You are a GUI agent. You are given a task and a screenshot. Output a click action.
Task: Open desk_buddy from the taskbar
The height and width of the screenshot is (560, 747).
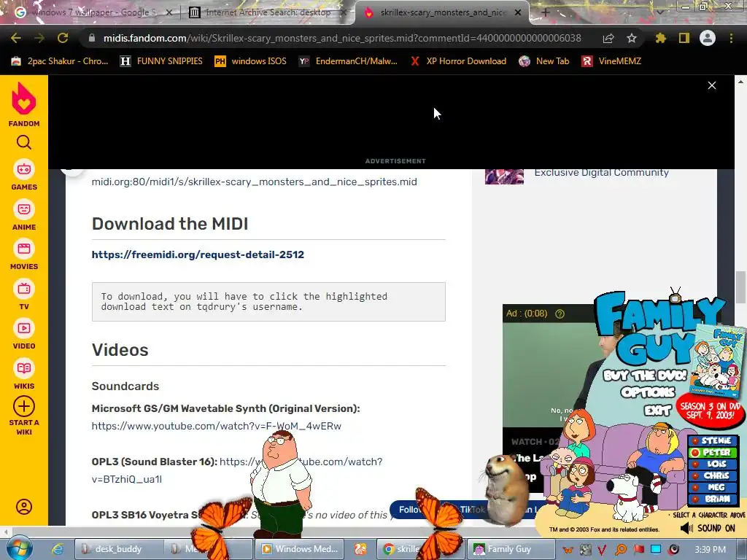tap(118, 549)
